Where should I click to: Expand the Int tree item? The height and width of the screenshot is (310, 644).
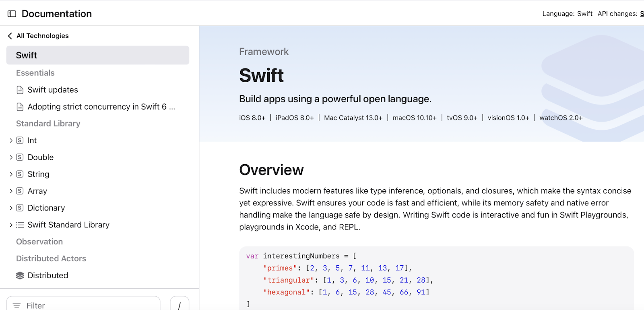[11, 141]
